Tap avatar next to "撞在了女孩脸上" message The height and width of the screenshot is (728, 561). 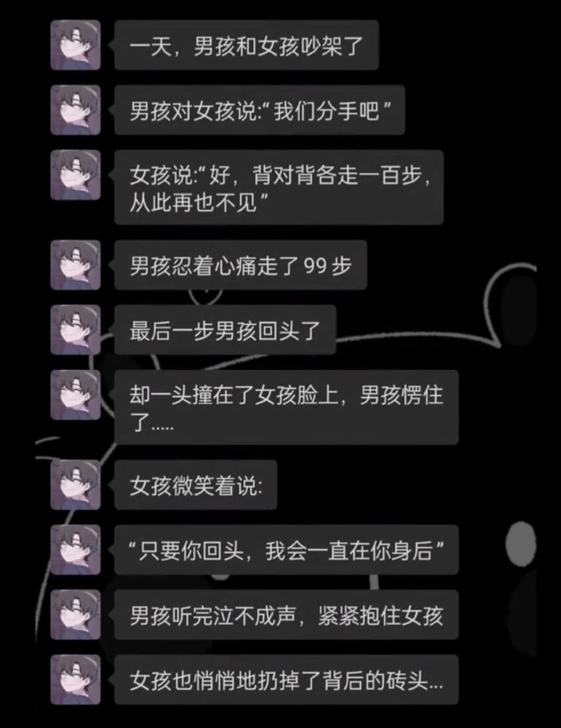76,395
